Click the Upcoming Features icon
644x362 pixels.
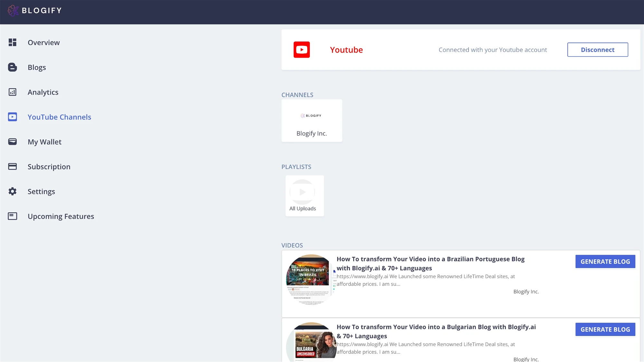point(13,216)
